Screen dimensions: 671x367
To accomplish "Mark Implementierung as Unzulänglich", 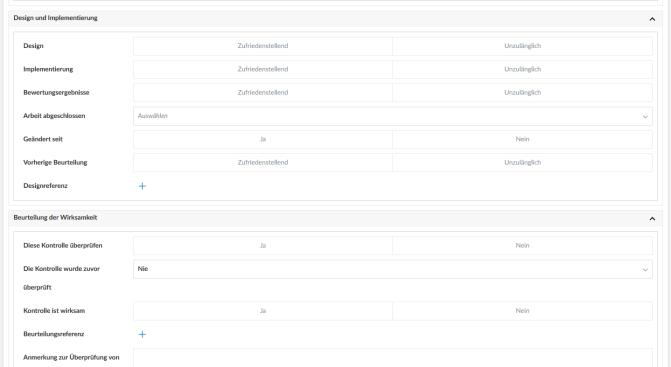I will coord(523,69).
